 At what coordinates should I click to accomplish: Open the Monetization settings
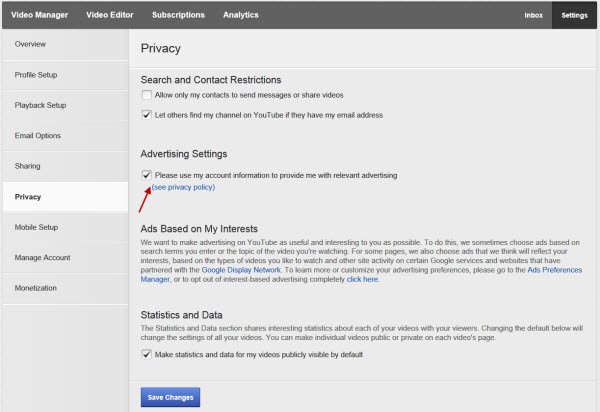pyautogui.click(x=65, y=288)
